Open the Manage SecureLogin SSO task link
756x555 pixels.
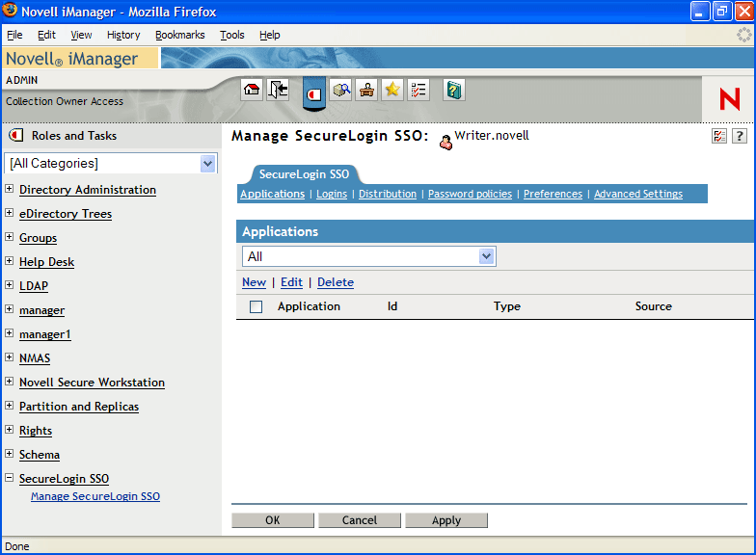[95, 496]
